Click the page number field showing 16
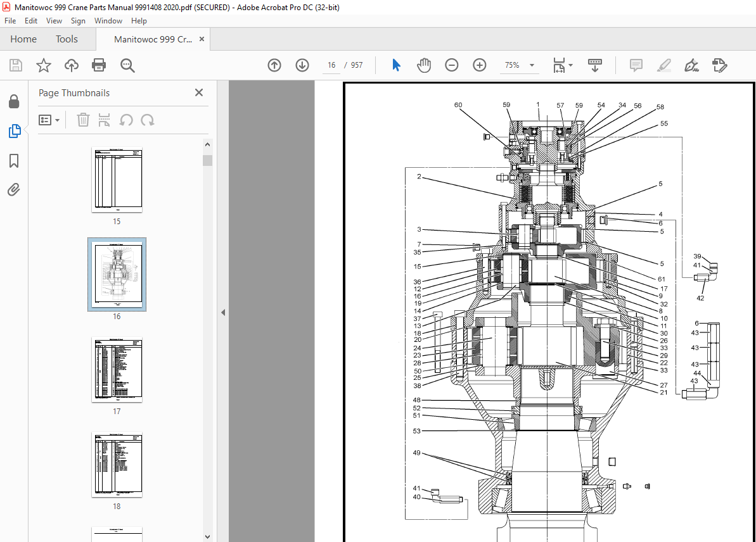The width and height of the screenshot is (756, 542). point(331,65)
